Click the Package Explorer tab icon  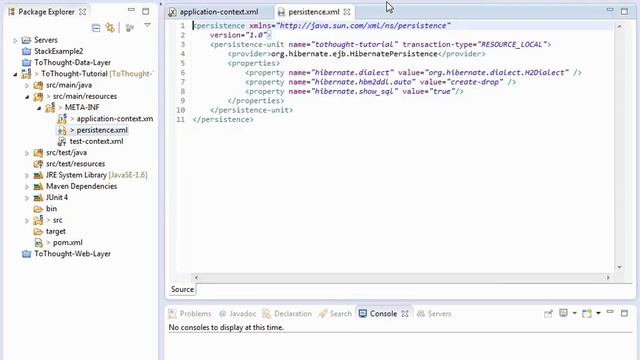[11, 12]
